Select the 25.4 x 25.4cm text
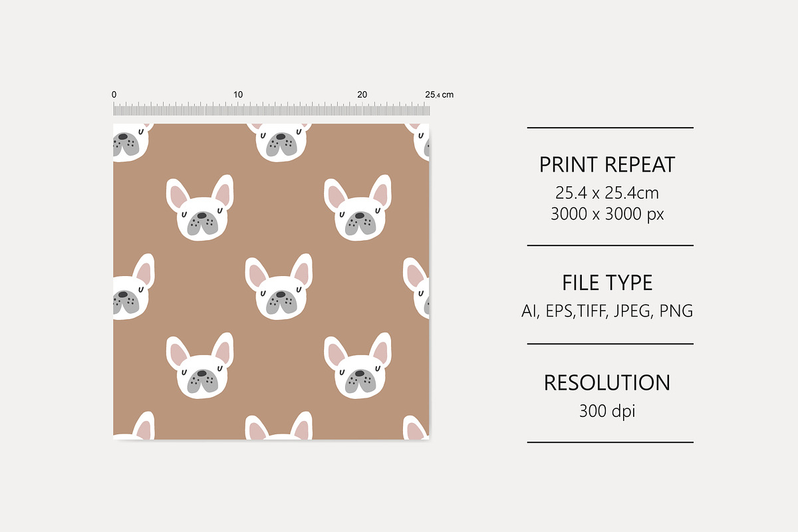The image size is (798, 532). click(607, 193)
